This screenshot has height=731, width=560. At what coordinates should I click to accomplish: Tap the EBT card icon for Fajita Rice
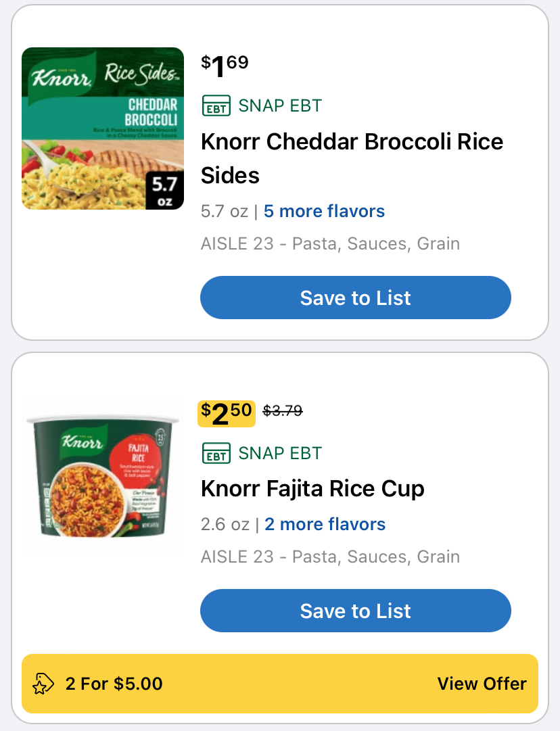[x=216, y=453]
